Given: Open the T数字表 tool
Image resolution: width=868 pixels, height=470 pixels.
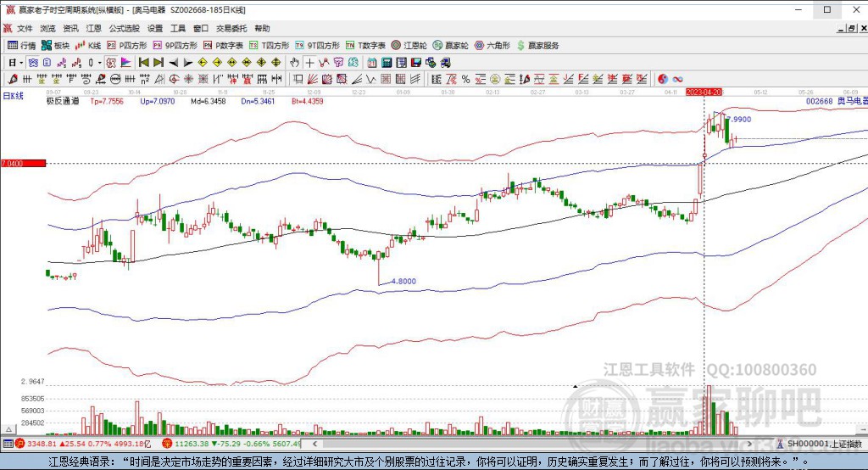Looking at the screenshot, I should pos(365,46).
